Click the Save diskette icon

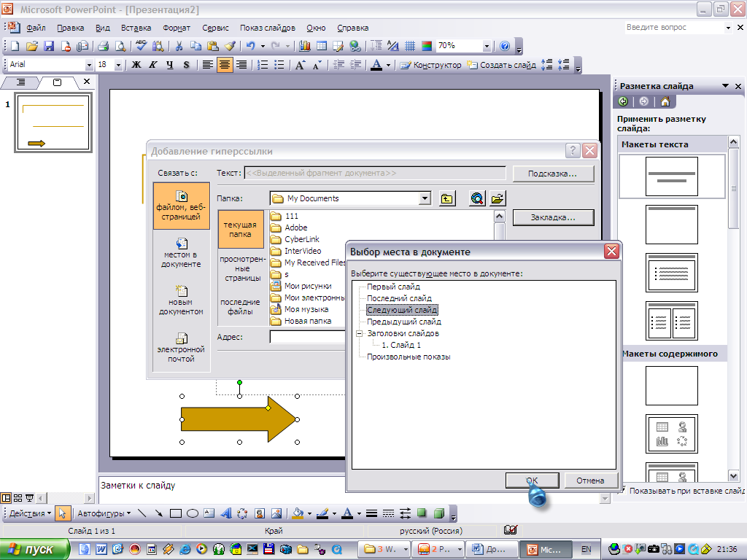pos(49,46)
